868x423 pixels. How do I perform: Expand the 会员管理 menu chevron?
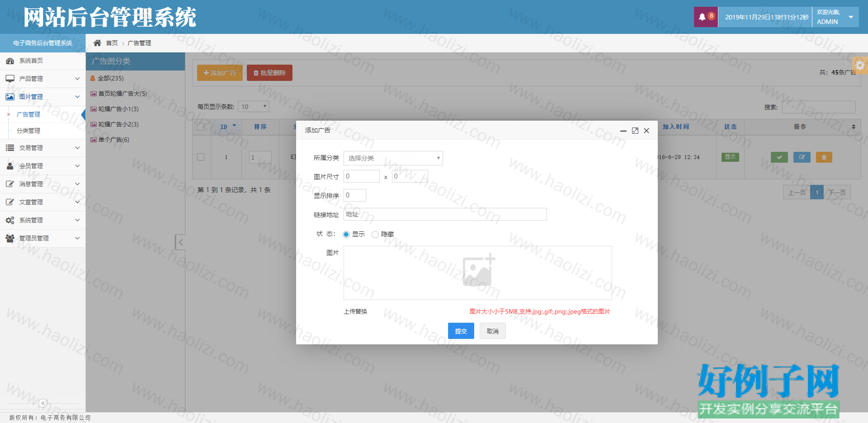coord(77,166)
